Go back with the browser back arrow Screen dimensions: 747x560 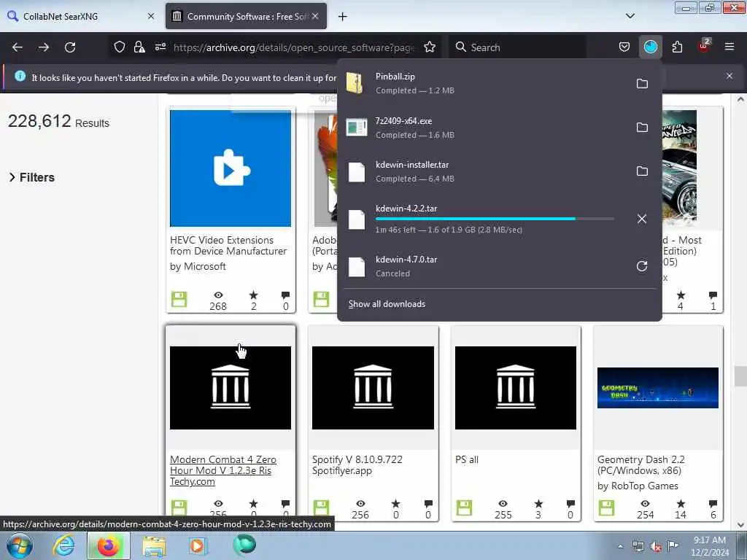(18, 47)
